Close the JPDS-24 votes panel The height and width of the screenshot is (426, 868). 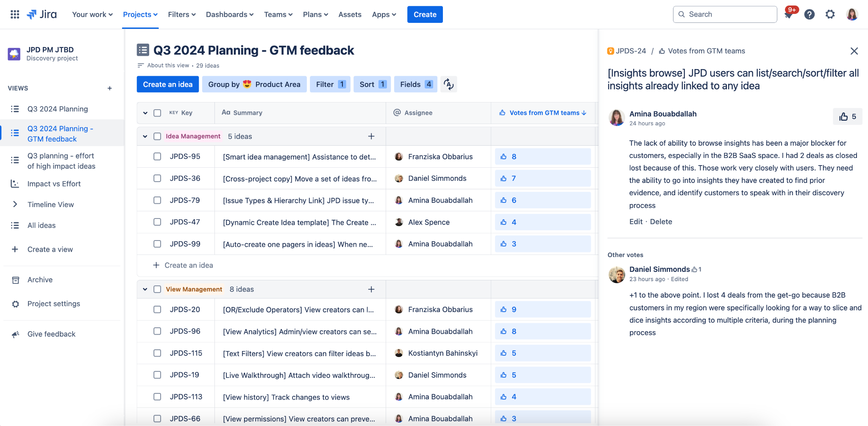coord(854,51)
